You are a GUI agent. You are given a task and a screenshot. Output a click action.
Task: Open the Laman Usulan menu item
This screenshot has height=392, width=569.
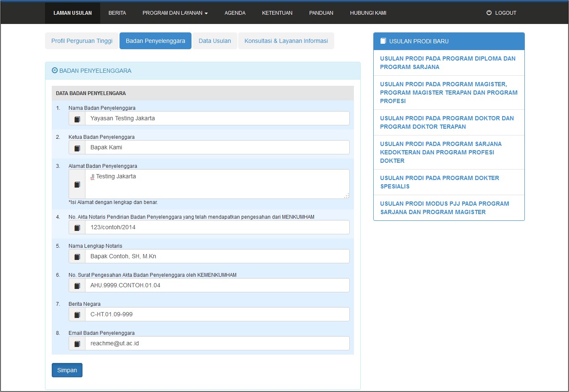pyautogui.click(x=72, y=13)
